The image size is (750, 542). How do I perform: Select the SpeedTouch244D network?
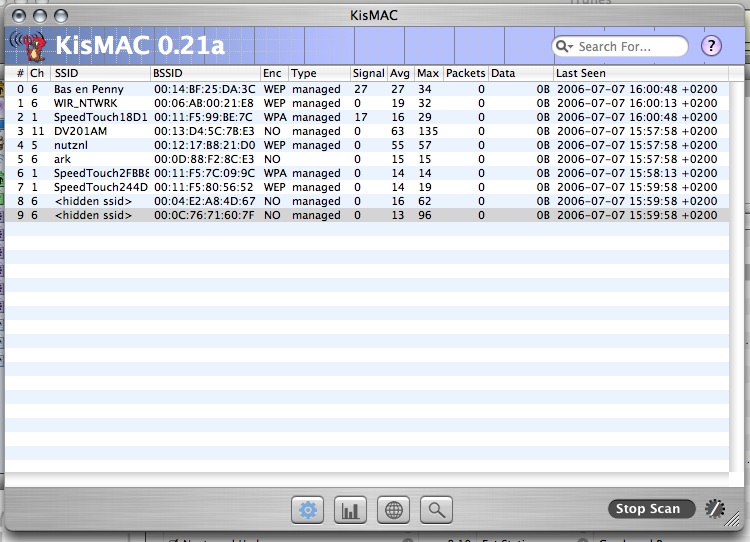click(367, 187)
